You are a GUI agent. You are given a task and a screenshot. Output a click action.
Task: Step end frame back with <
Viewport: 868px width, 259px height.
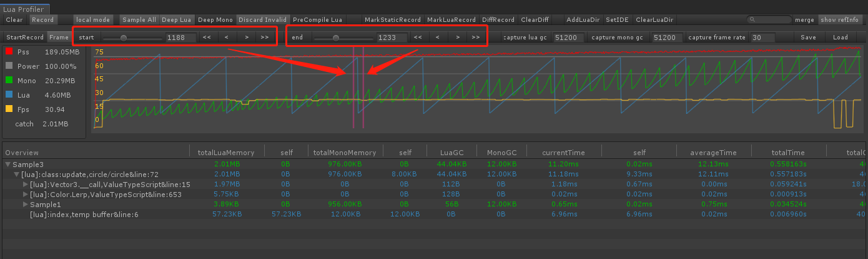pyautogui.click(x=437, y=38)
